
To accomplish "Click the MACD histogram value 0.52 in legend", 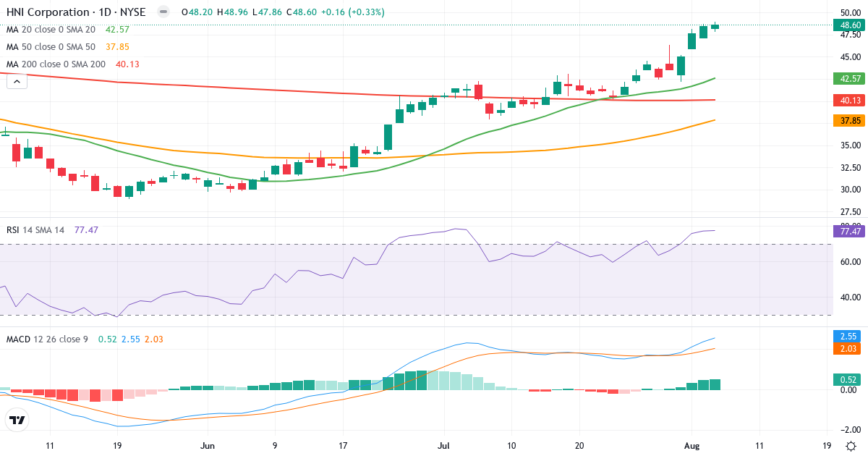I will (x=107, y=339).
